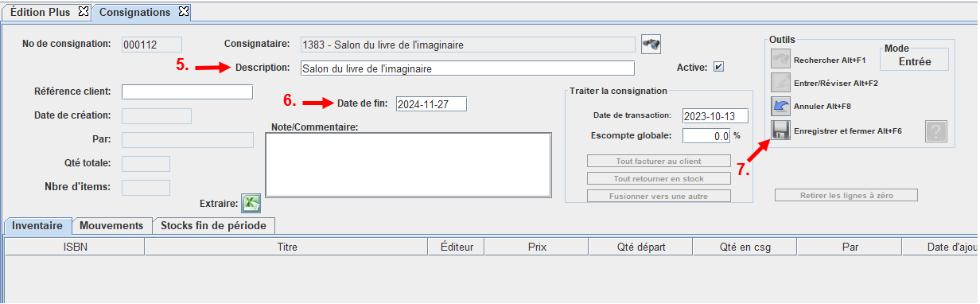Click the Annuler blue arrow icon
This screenshot has width=980, height=304.
(781, 106)
